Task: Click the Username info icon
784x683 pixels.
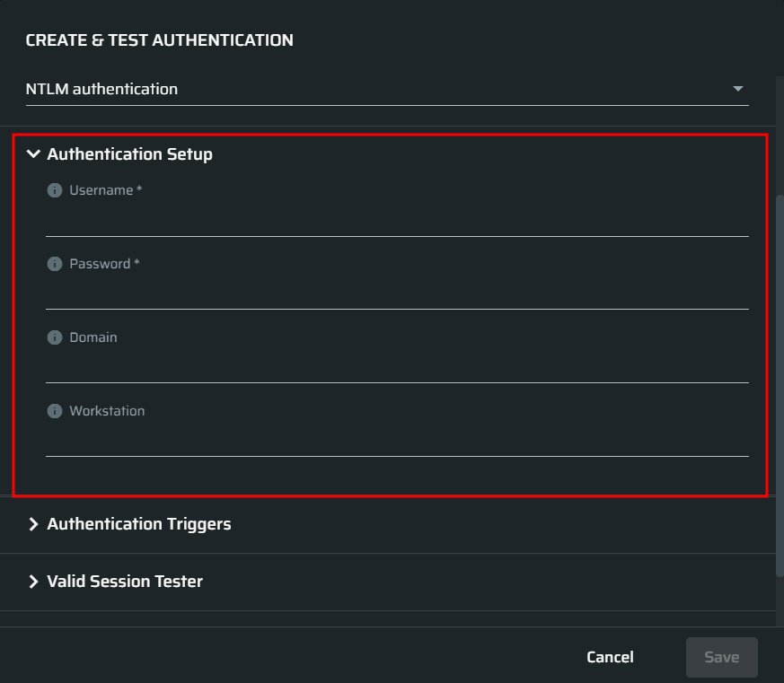Action: 55,190
